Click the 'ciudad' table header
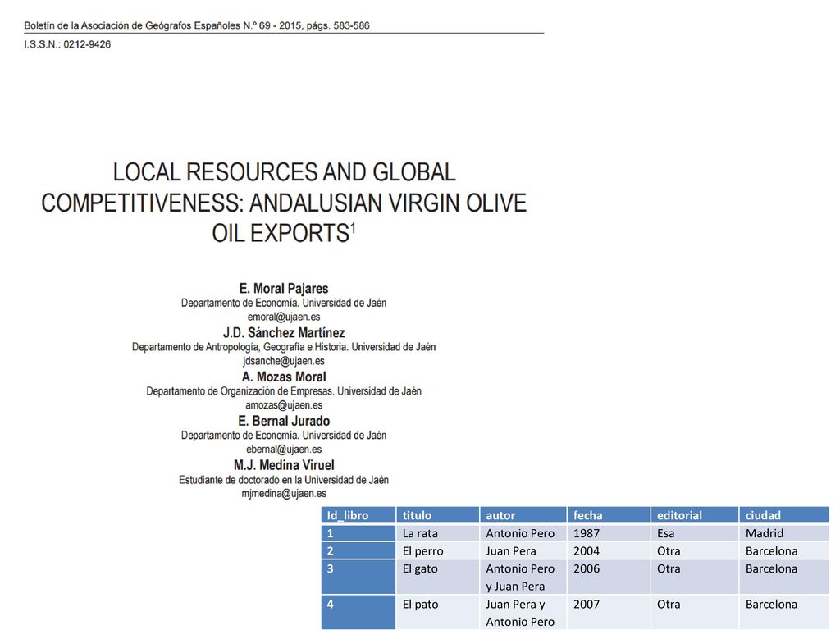This screenshot has width=840, height=630. tap(784, 515)
